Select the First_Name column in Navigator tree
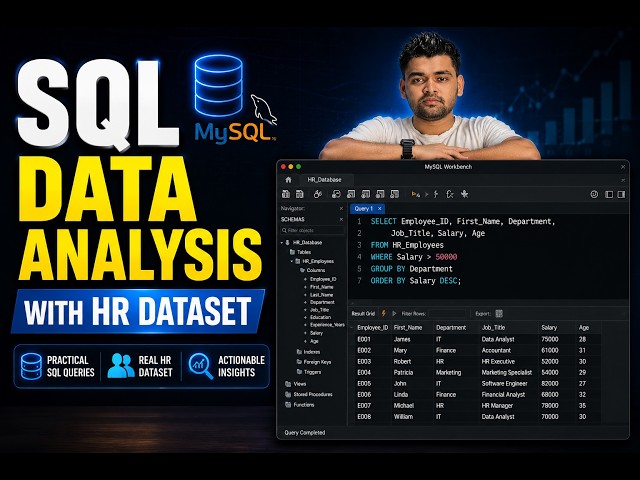 click(x=321, y=287)
